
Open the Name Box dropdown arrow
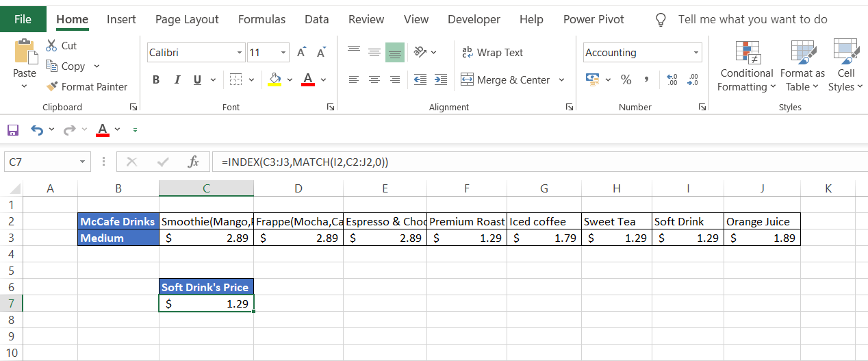(83, 162)
